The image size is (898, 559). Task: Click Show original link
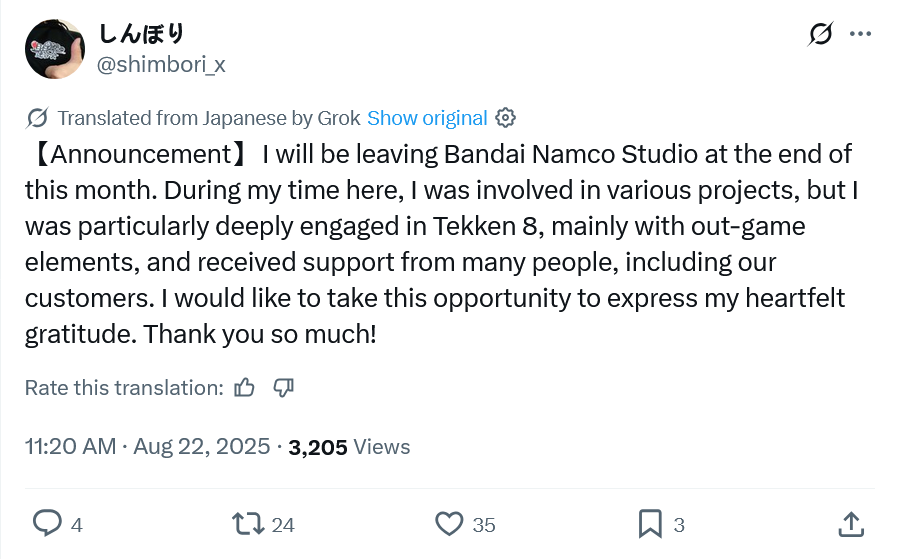click(427, 118)
